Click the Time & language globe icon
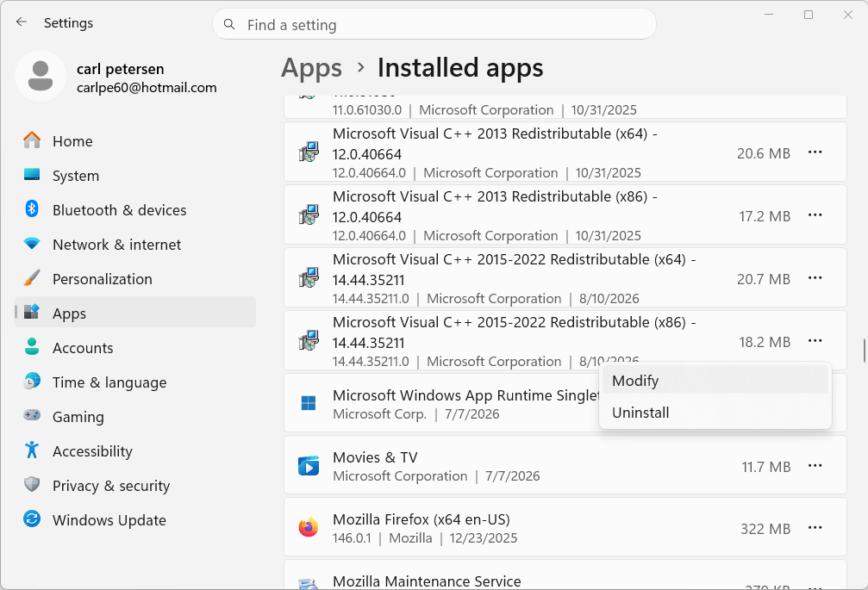 (32, 381)
